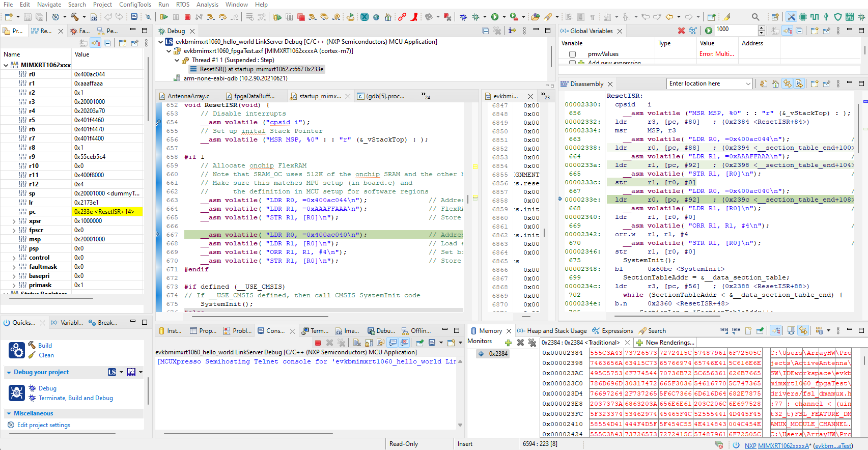
Task: Switch to the AntennaArray.c editor tab
Action: point(188,96)
